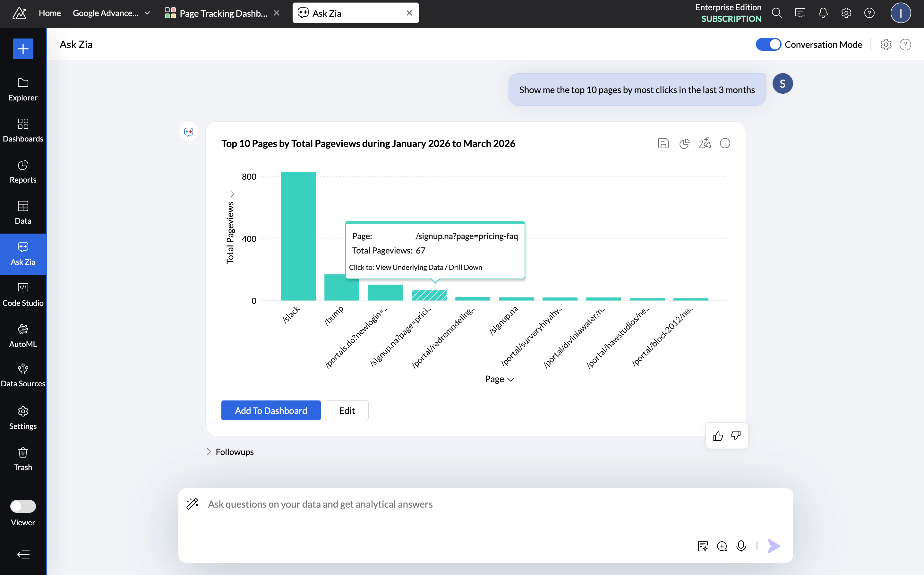Select Reports from the left sidebar
924x575 pixels.
[x=23, y=171]
